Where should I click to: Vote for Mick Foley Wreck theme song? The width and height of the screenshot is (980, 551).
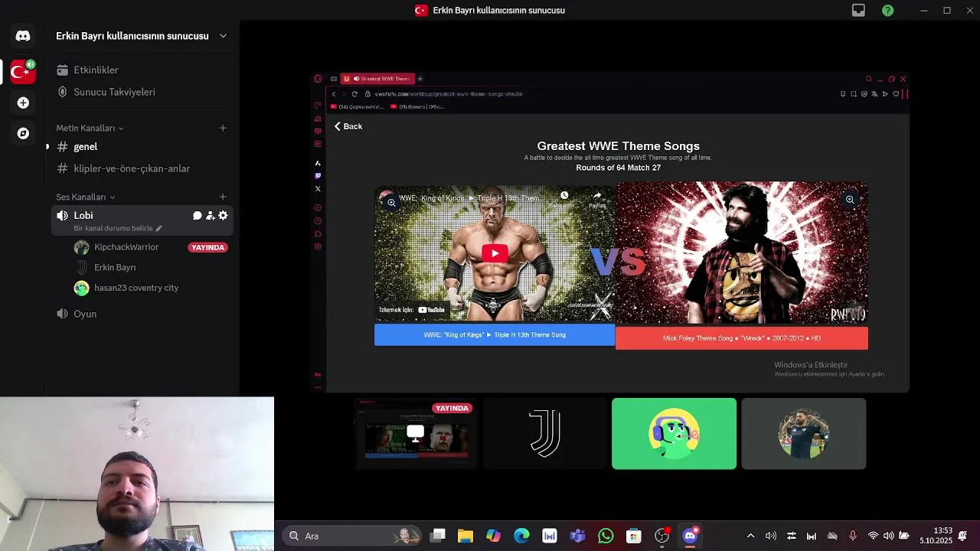point(742,337)
